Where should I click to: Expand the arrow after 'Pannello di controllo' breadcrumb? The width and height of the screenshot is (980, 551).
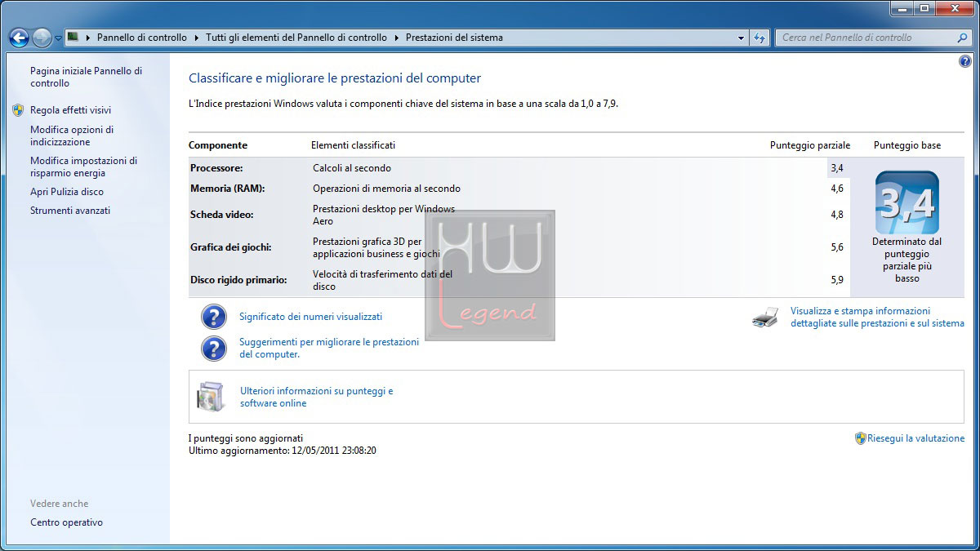[196, 38]
